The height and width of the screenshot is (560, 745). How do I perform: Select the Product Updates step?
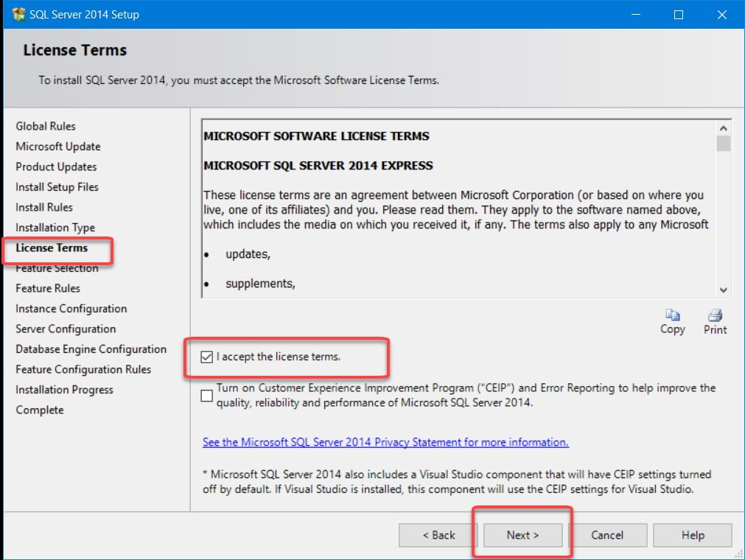pyautogui.click(x=56, y=167)
